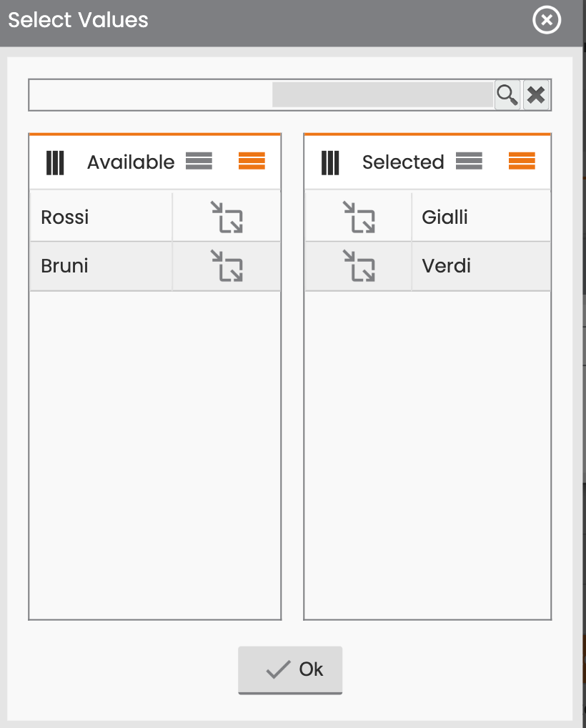Move Bruni to the Selected list
The height and width of the screenshot is (728, 586).
tap(227, 265)
